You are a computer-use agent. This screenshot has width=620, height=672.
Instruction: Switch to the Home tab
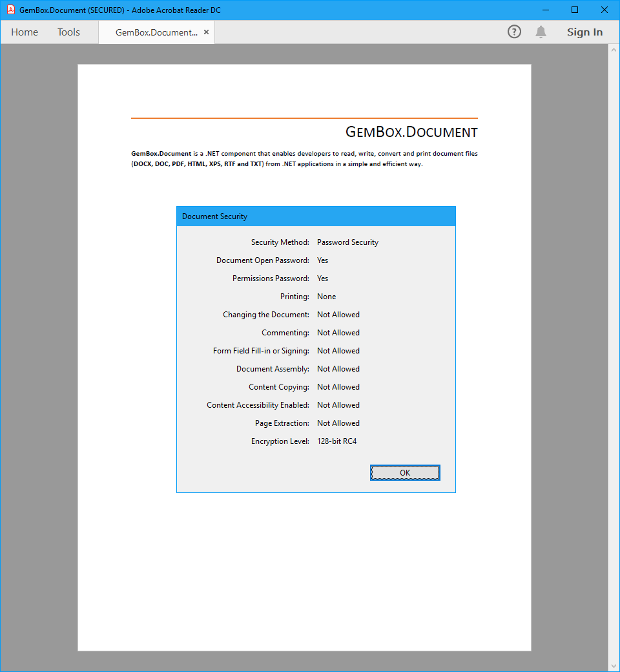point(25,32)
